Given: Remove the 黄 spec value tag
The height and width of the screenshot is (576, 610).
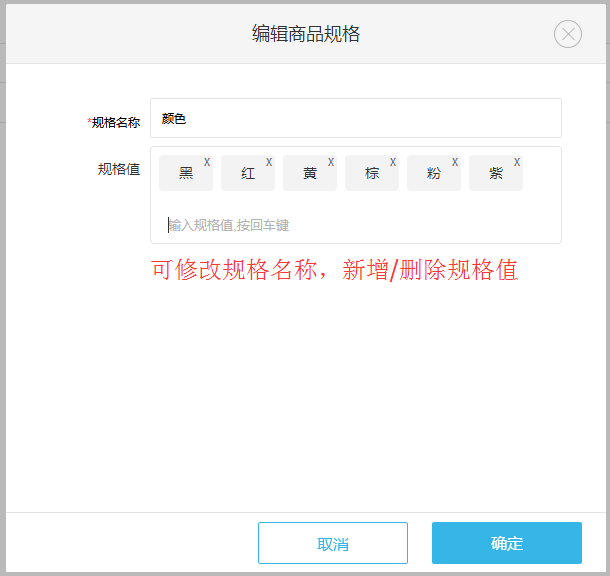Looking at the screenshot, I should pyautogui.click(x=331, y=162).
